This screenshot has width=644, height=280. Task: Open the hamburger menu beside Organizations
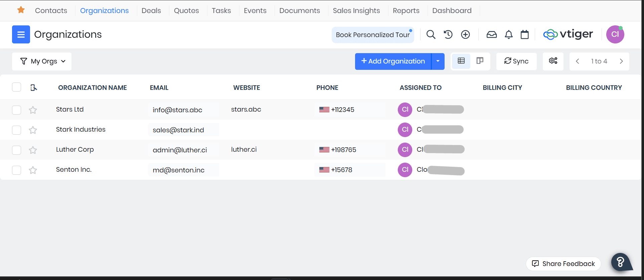21,34
